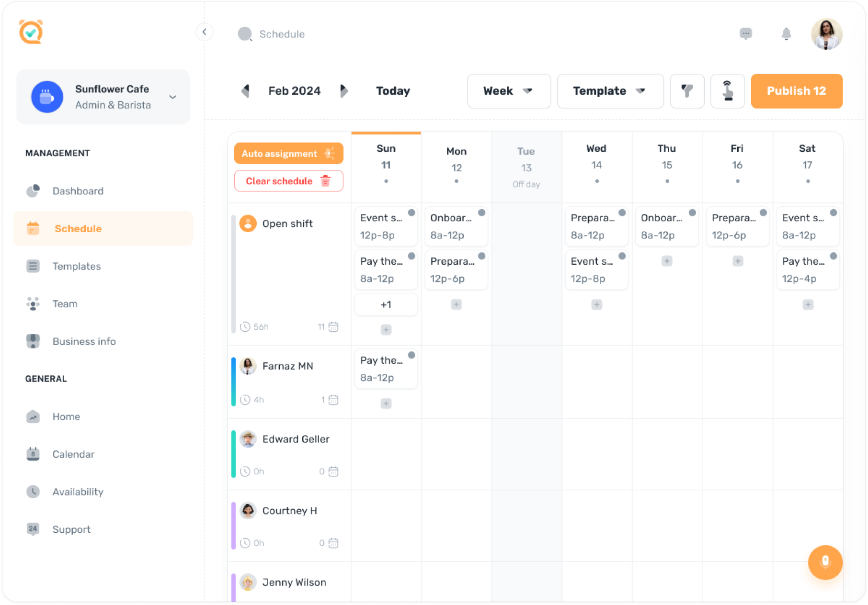The height and width of the screenshot is (605, 868).
Task: Open the notifications bell
Action: (x=786, y=34)
